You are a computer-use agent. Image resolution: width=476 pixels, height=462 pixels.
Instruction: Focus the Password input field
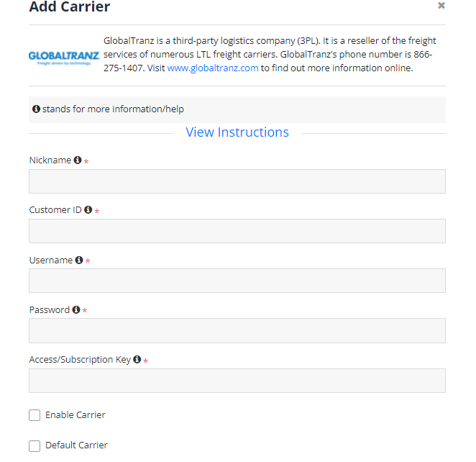pyautogui.click(x=237, y=331)
